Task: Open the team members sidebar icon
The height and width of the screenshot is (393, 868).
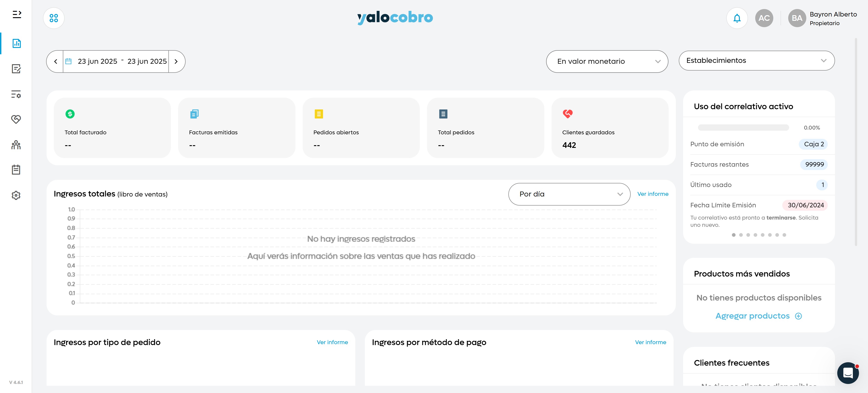Action: pos(16,144)
